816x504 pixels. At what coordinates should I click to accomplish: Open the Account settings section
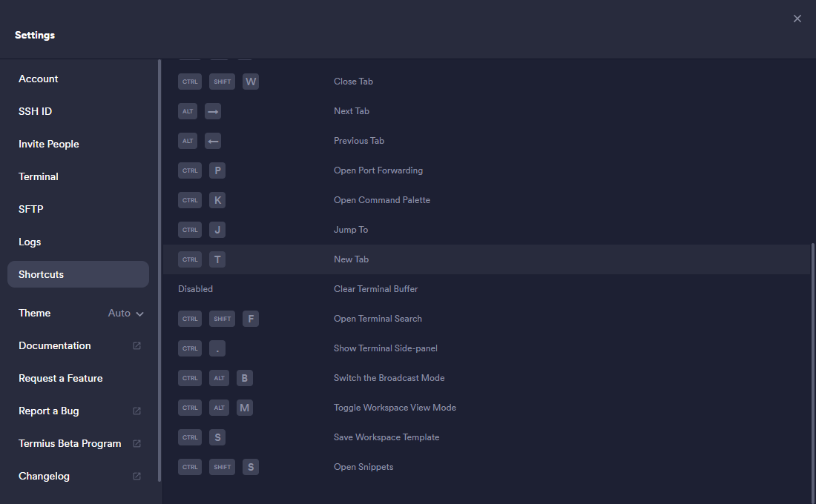[78, 79]
